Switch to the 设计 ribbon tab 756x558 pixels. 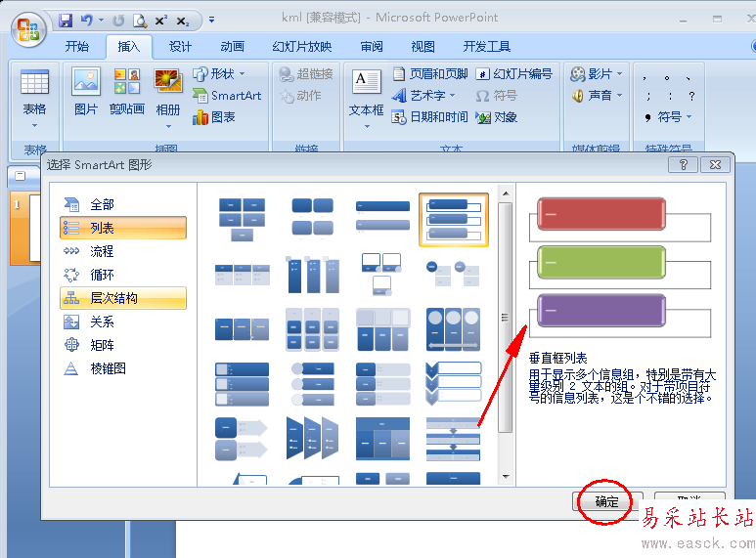(x=180, y=46)
